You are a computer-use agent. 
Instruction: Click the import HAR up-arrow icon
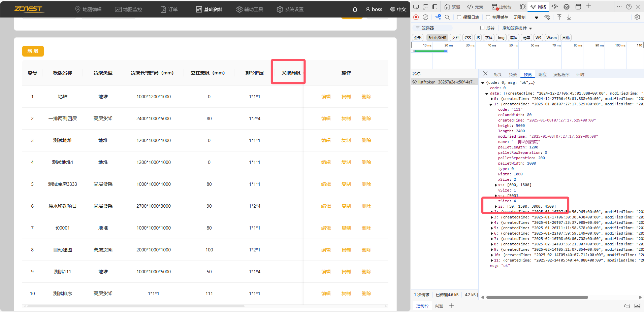pos(559,17)
